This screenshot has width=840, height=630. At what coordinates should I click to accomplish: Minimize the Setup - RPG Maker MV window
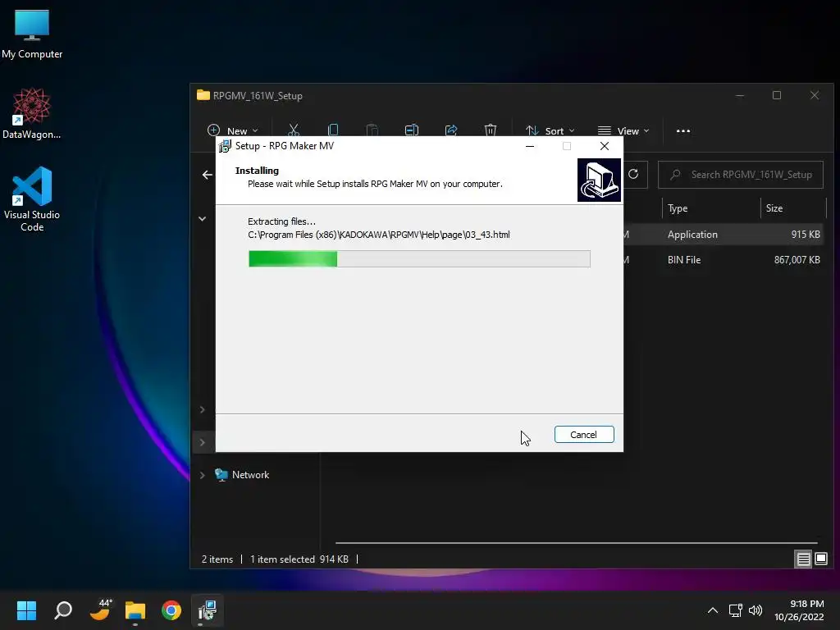tap(530, 146)
